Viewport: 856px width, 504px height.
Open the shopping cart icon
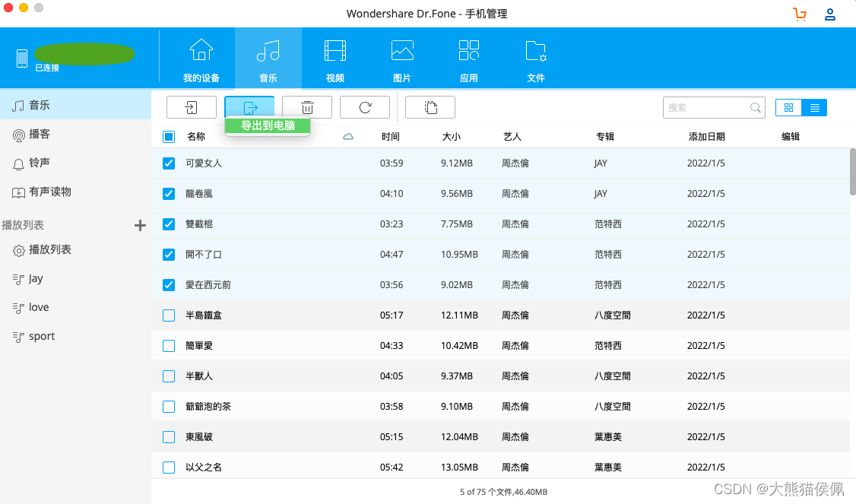point(800,14)
